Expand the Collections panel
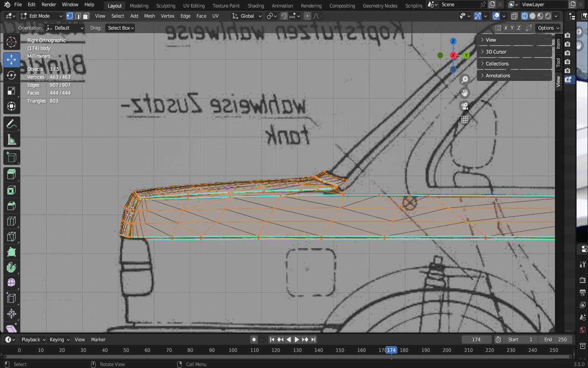588x368 pixels. [514, 64]
